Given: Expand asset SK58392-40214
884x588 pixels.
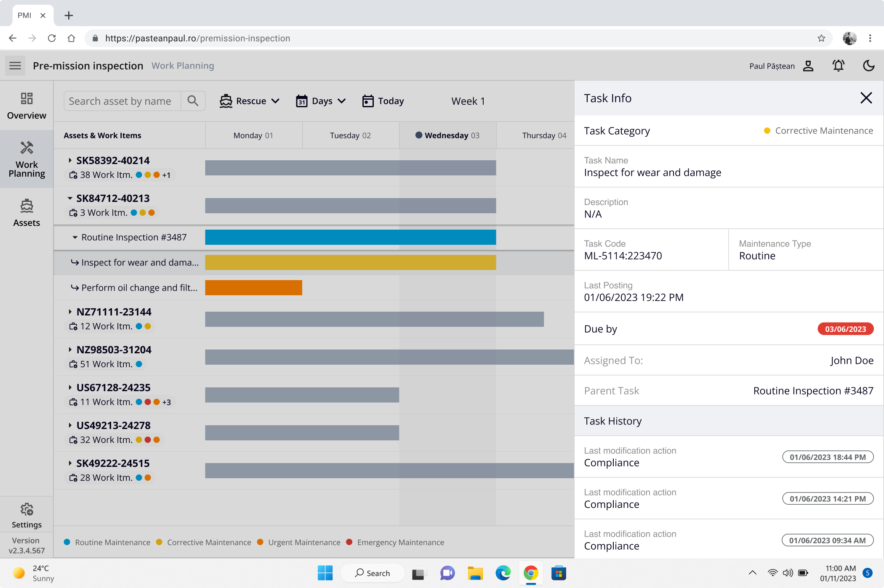Looking at the screenshot, I should click(x=70, y=160).
